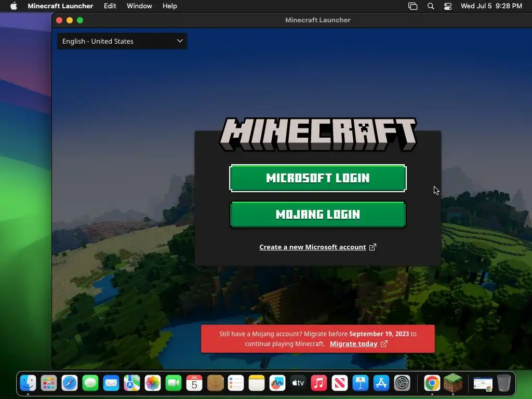The width and height of the screenshot is (532, 399).
Task: Open FaceTime from the Dock
Action: (174, 383)
